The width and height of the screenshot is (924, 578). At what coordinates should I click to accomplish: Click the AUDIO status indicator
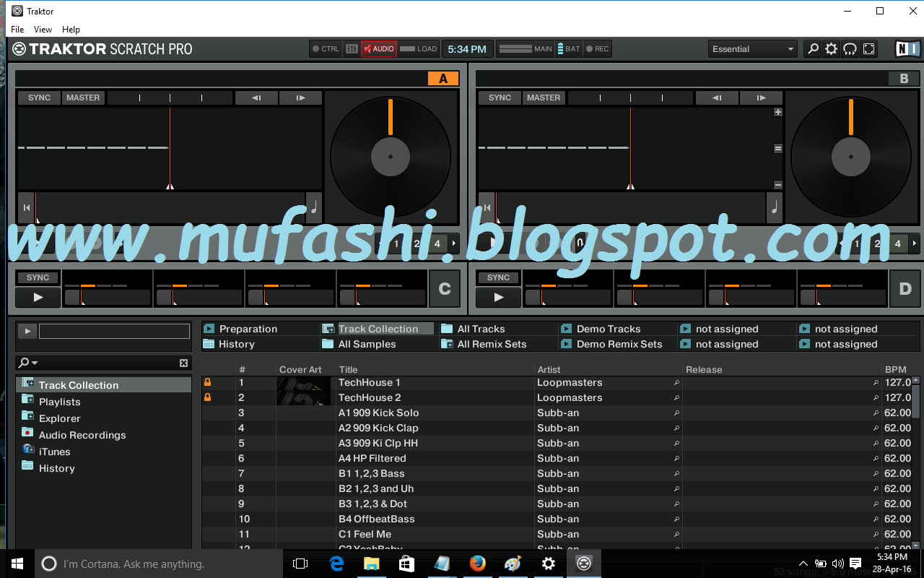379,49
